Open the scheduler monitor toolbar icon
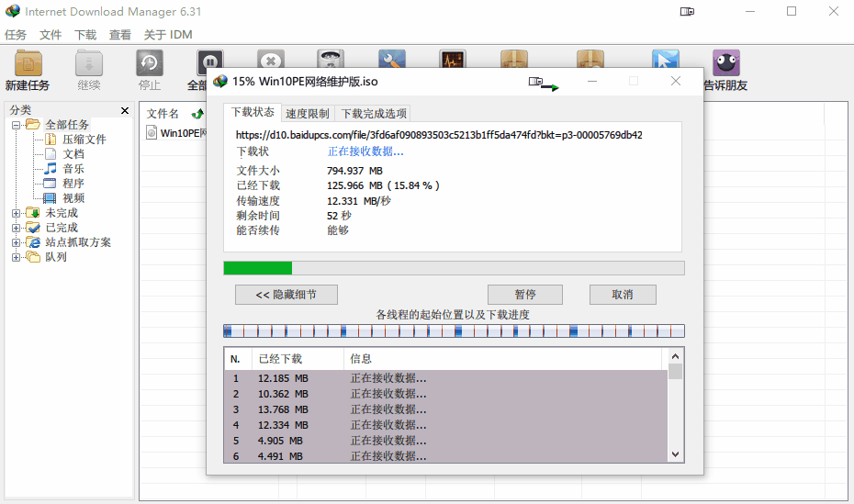854x504 pixels. [x=453, y=59]
